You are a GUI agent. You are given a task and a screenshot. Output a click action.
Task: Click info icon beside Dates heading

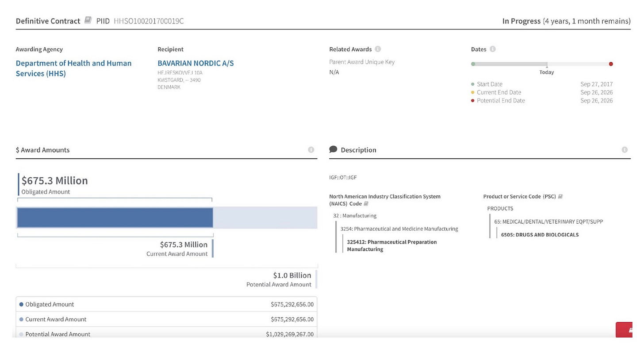(493, 49)
